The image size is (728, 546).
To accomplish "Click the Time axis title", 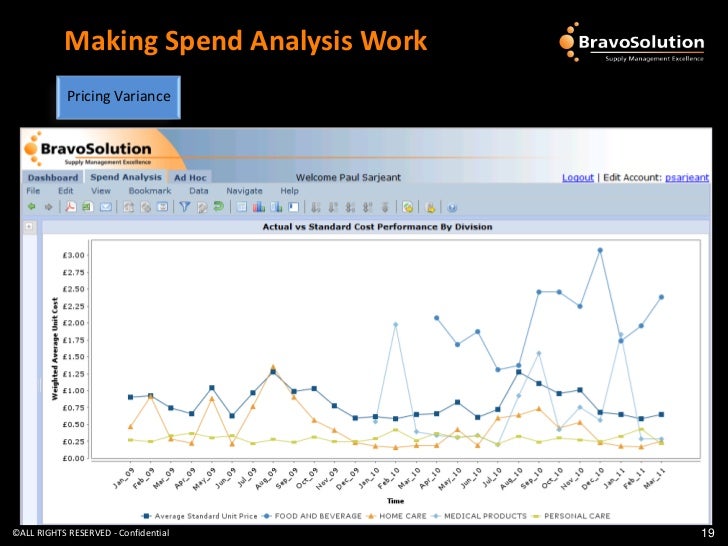I will pyautogui.click(x=396, y=500).
